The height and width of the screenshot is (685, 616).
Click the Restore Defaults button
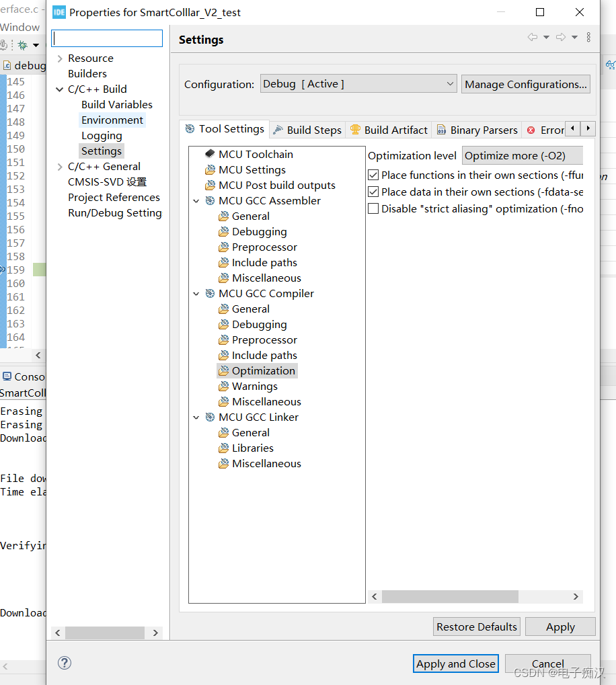(x=476, y=626)
